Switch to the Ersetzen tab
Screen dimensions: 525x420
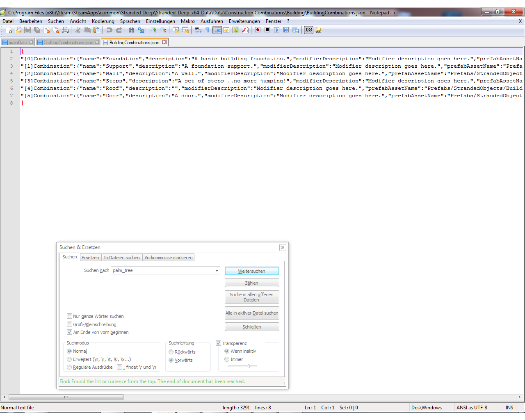pos(90,258)
